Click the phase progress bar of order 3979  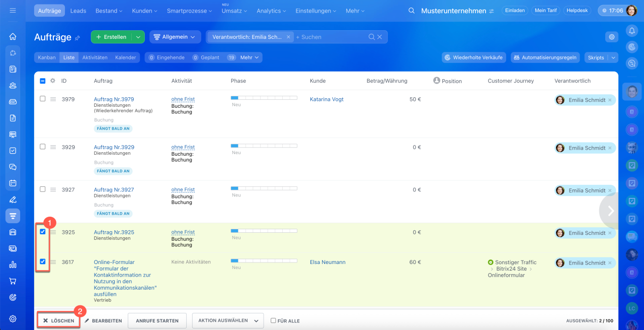[264, 98]
